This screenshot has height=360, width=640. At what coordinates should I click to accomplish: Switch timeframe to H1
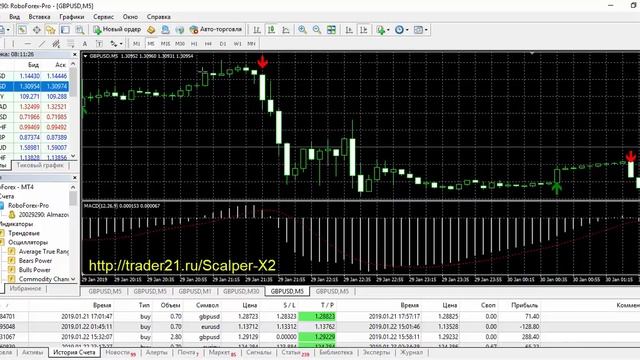(x=194, y=44)
